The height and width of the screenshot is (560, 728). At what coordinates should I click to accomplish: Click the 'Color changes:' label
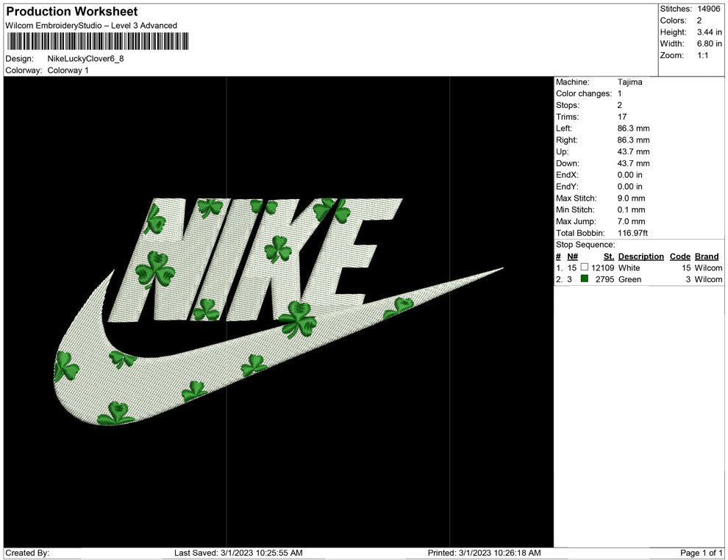click(x=584, y=94)
